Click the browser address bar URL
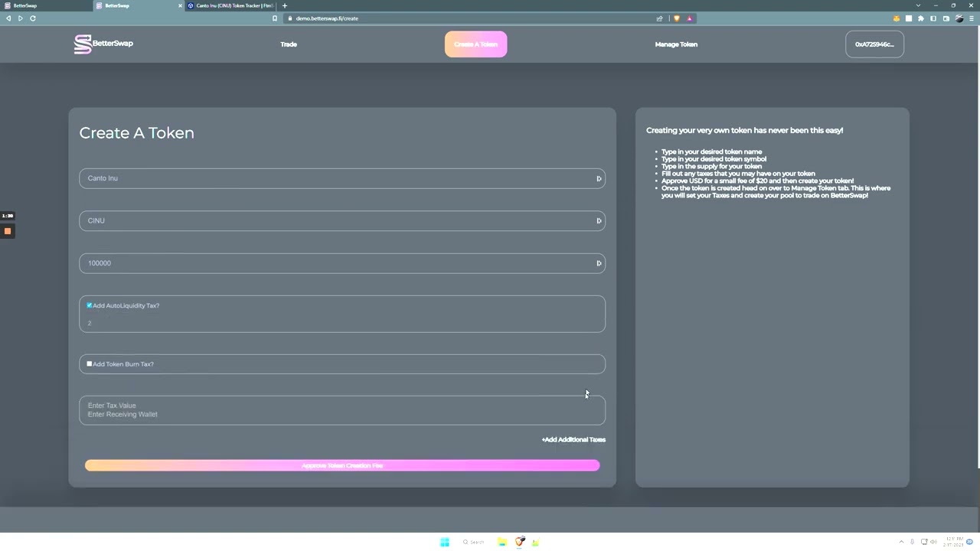980x551 pixels. point(327,18)
